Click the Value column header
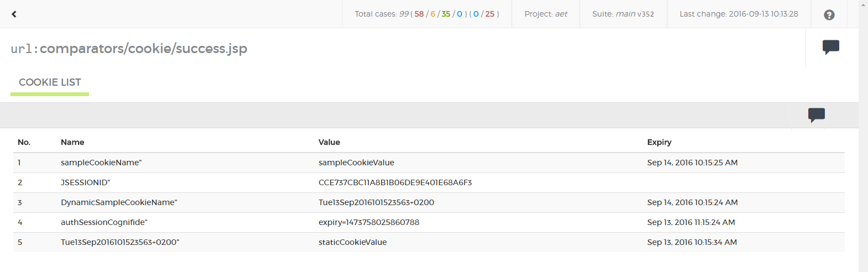The image size is (868, 272). [329, 142]
